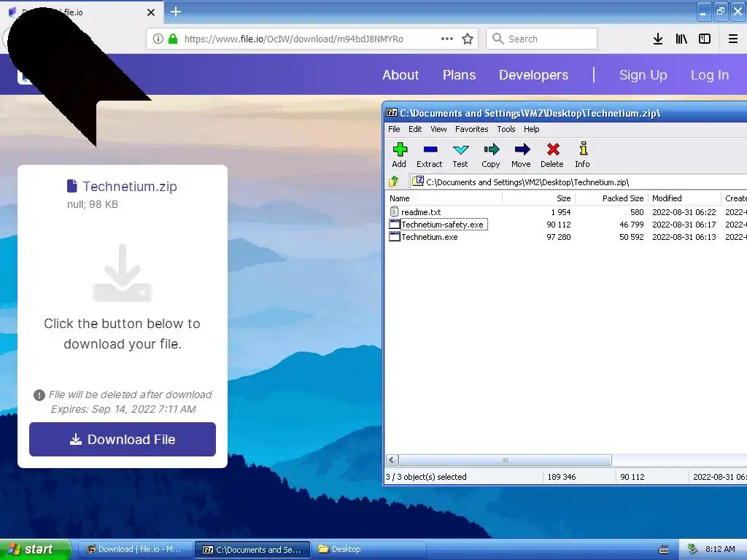Click the Copy tool in 7-Zip
The width and height of the screenshot is (747, 560).
(x=491, y=155)
